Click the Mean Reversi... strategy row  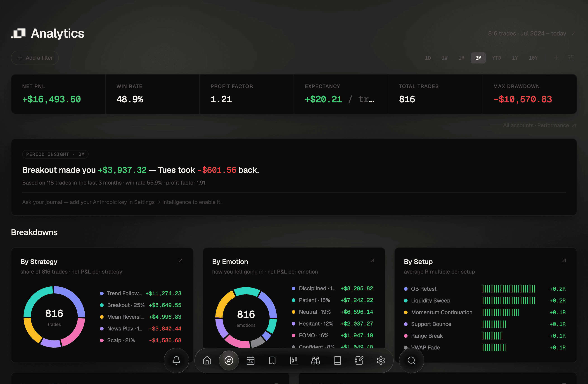click(140, 317)
